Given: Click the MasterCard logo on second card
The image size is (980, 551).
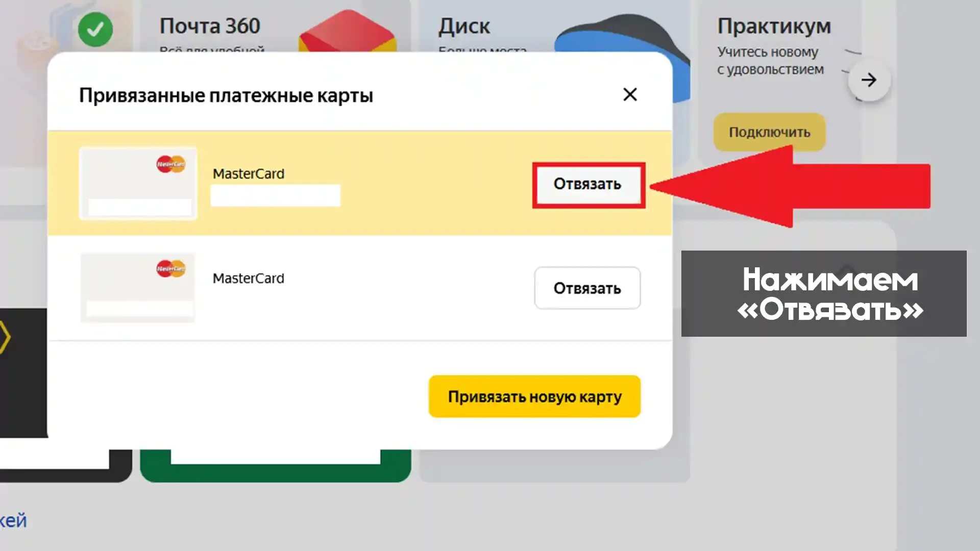Looking at the screenshot, I should coord(171,268).
